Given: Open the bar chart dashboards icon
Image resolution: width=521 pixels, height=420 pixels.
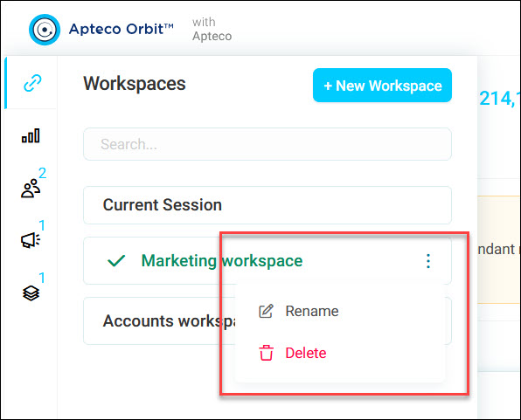Looking at the screenshot, I should (x=31, y=135).
